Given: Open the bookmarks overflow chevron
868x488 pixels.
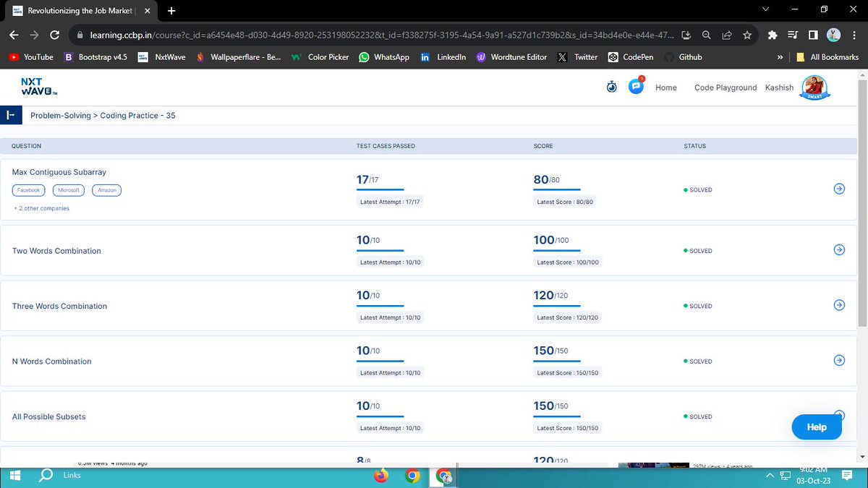Looking at the screenshot, I should [780, 56].
